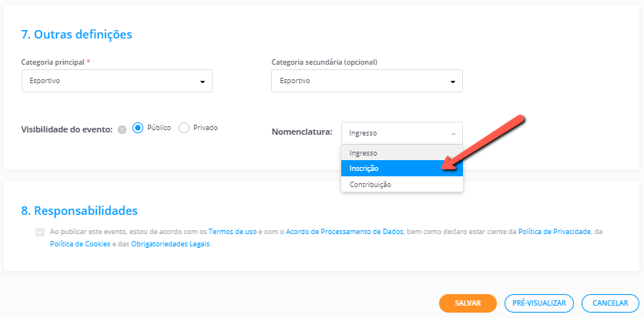Click the orange SALVAR button
Image resolution: width=644 pixels, height=318 pixels.
[x=468, y=303]
